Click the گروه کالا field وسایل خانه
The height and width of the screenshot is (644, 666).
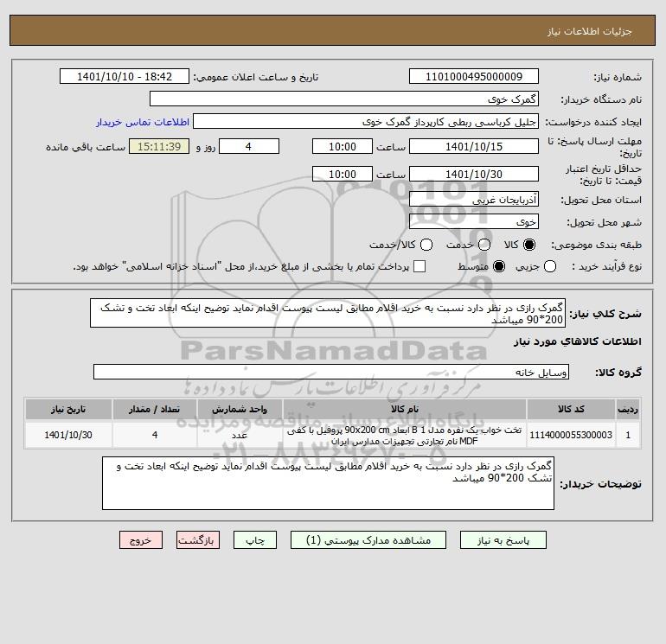[x=331, y=372]
